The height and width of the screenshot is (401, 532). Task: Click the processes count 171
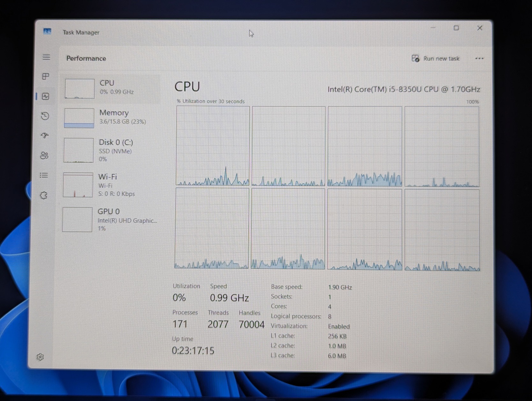point(180,324)
